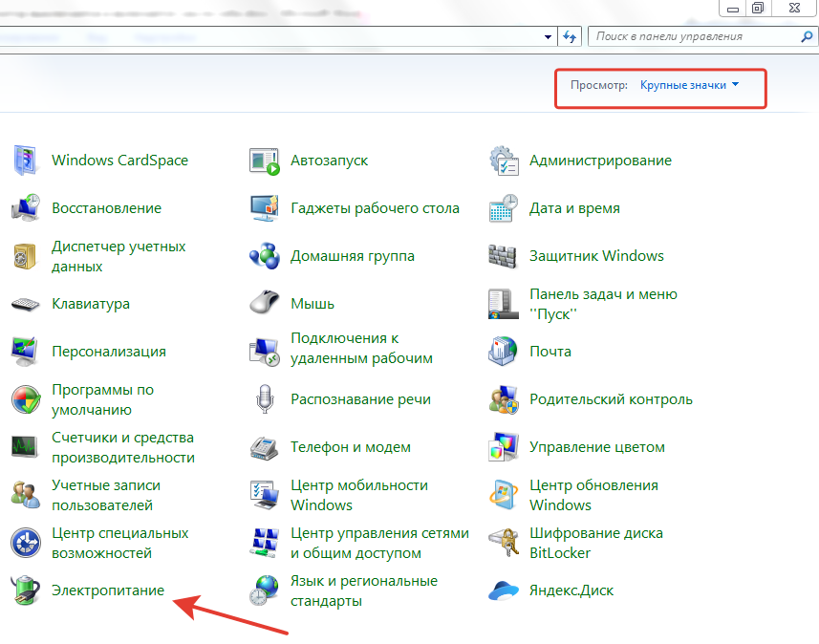Open Администрирование gear icon
The width and height of the screenshot is (819, 644).
(x=504, y=161)
